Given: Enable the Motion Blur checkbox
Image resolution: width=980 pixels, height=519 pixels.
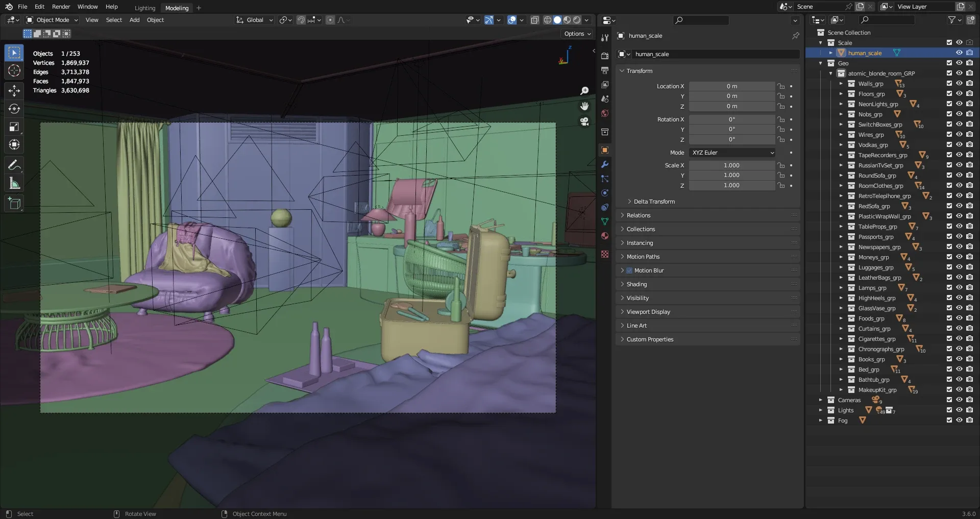Looking at the screenshot, I should coord(629,270).
